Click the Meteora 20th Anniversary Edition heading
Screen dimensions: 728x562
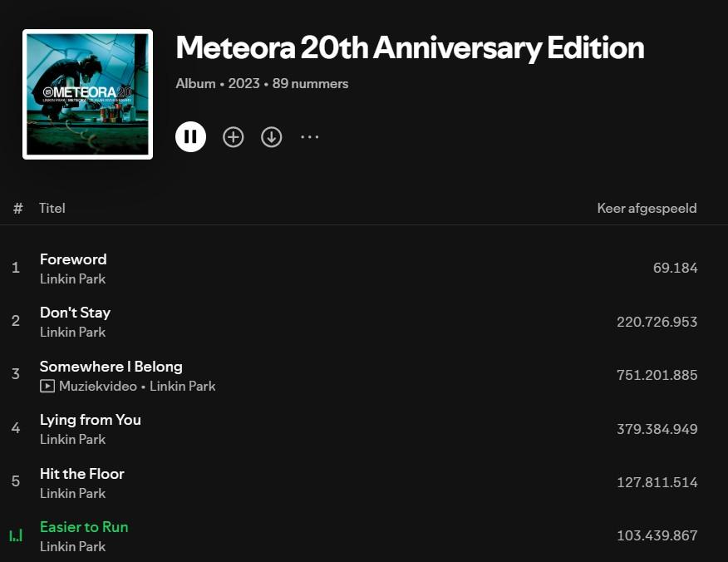410,48
